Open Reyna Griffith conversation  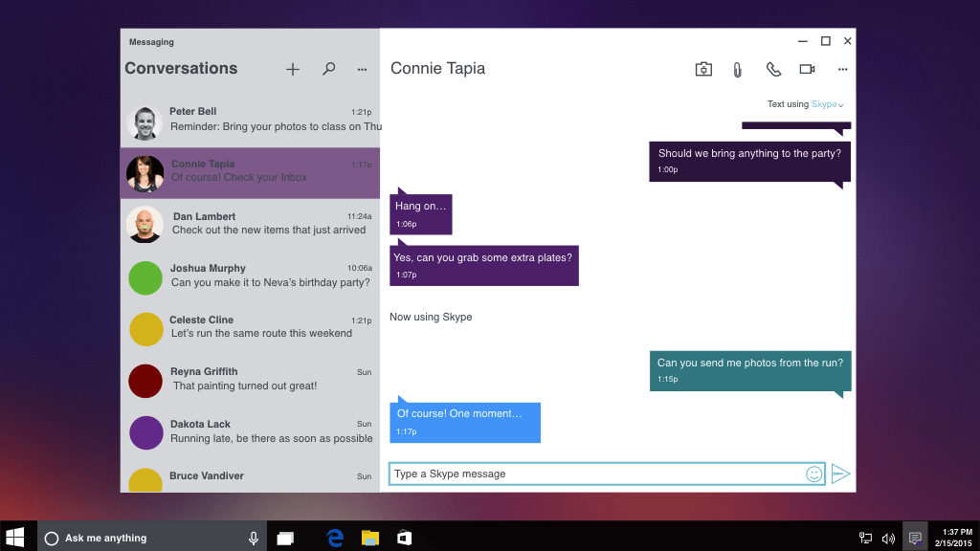coord(250,381)
